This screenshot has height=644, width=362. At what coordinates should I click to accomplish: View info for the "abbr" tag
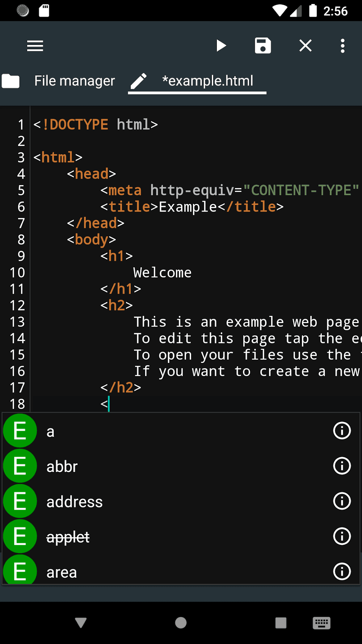342,466
